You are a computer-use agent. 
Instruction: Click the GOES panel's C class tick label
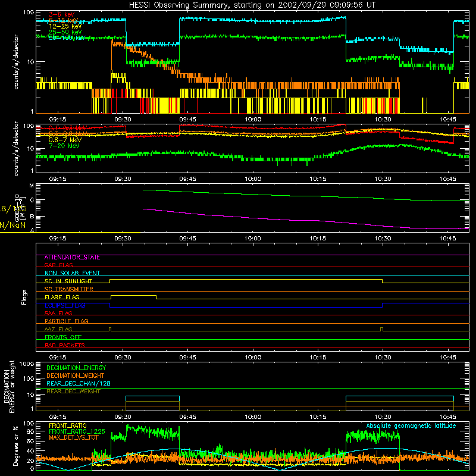pos(32,200)
